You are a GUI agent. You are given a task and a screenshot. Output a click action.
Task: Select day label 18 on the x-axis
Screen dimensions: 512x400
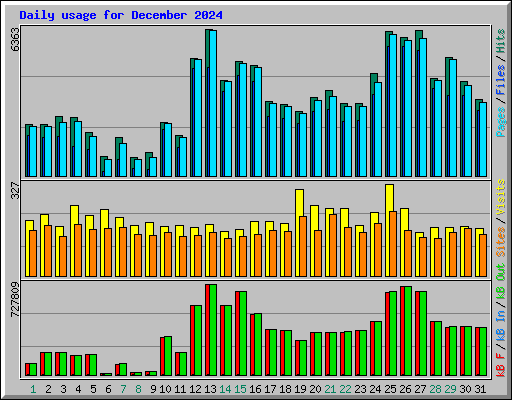(x=285, y=389)
